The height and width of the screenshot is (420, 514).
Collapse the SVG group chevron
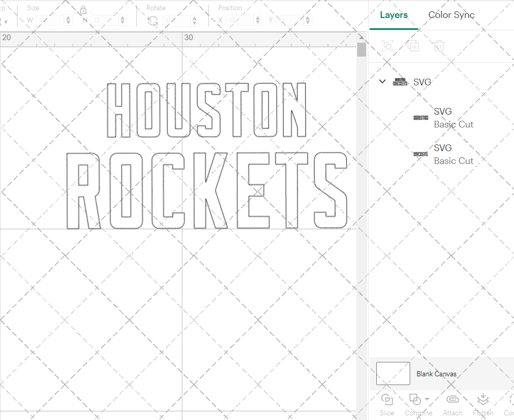(x=382, y=81)
